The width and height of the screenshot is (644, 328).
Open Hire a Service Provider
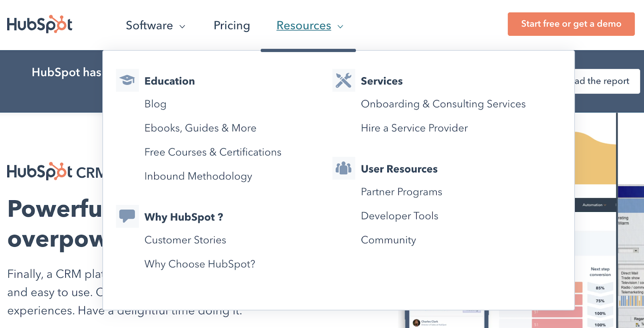(415, 128)
